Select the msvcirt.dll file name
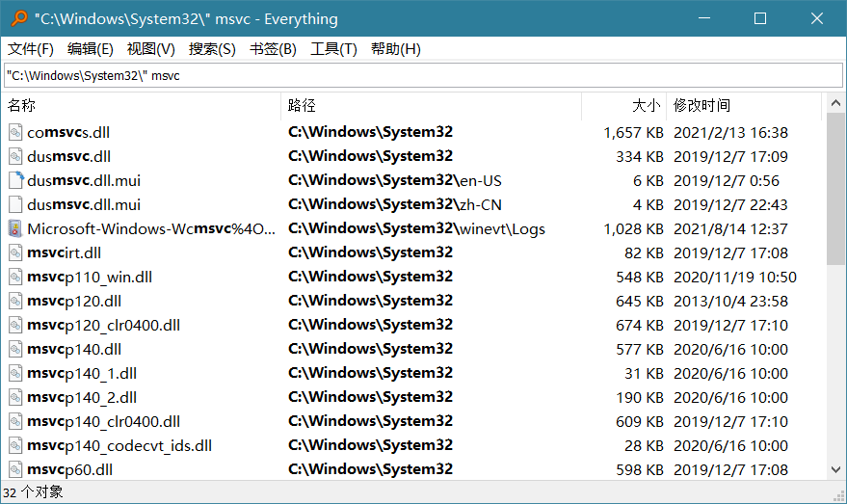The width and height of the screenshot is (847, 504). (x=65, y=252)
